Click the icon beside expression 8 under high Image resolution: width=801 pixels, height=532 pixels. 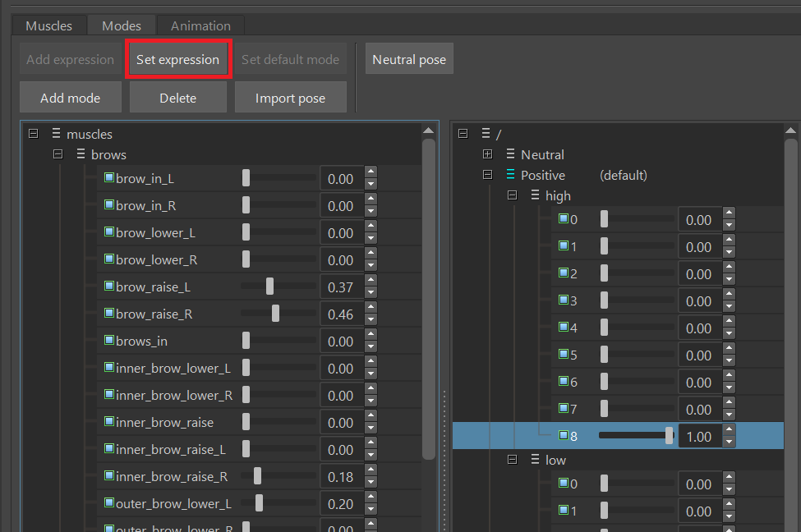coord(564,436)
